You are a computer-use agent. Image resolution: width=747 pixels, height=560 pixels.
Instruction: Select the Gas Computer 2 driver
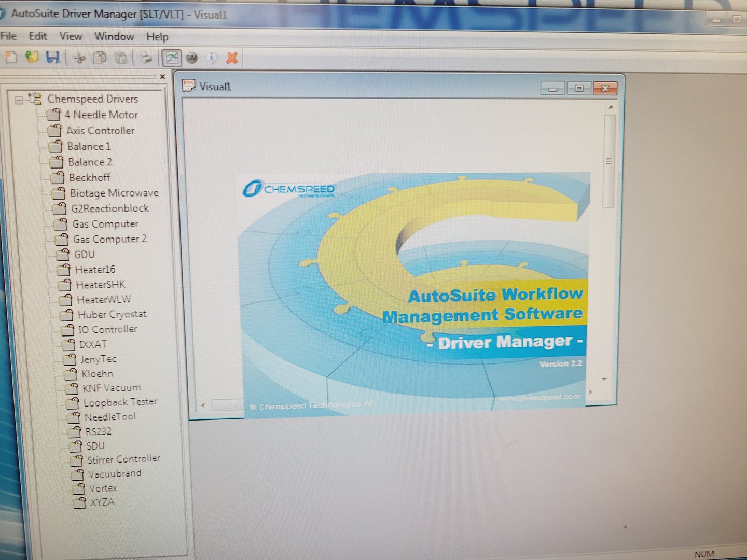(110, 239)
